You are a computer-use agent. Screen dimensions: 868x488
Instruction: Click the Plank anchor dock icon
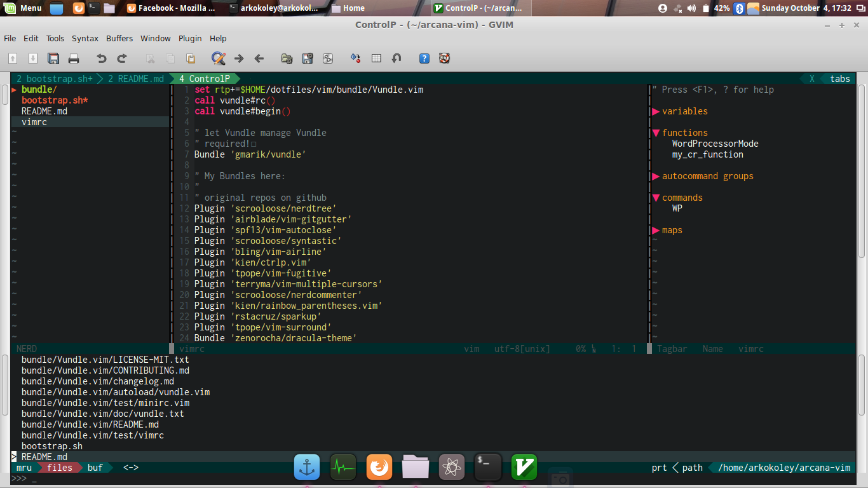pyautogui.click(x=307, y=468)
